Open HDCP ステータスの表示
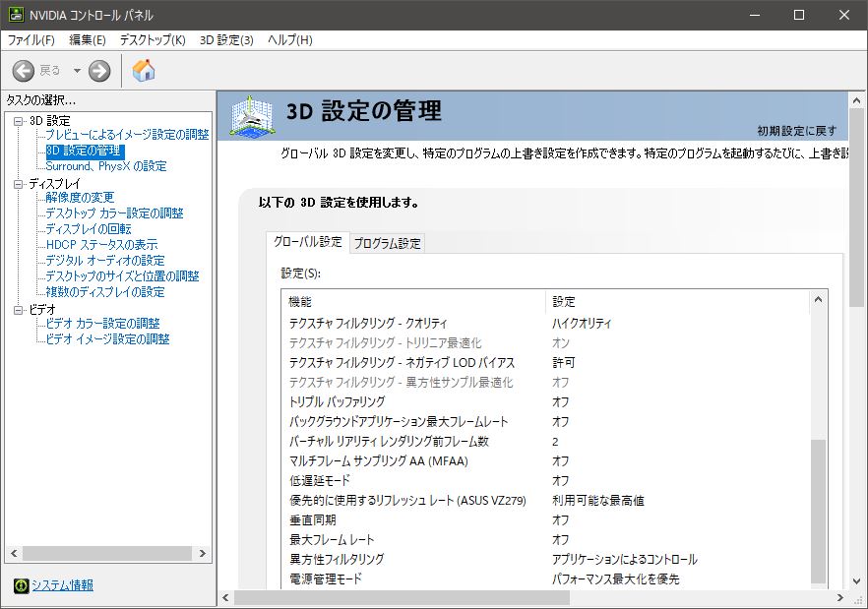The height and width of the screenshot is (609, 868). (101, 245)
